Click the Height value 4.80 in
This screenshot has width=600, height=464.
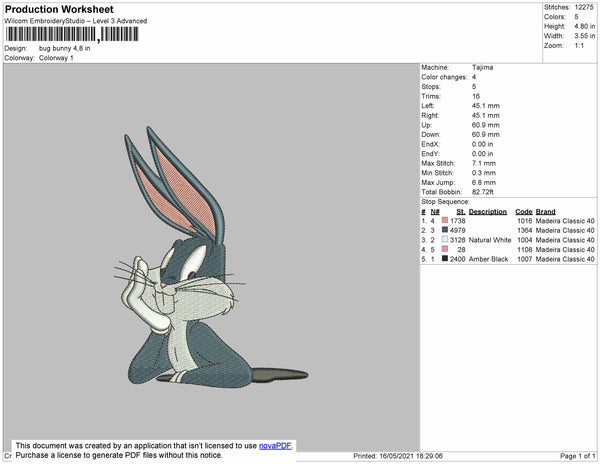(584, 26)
